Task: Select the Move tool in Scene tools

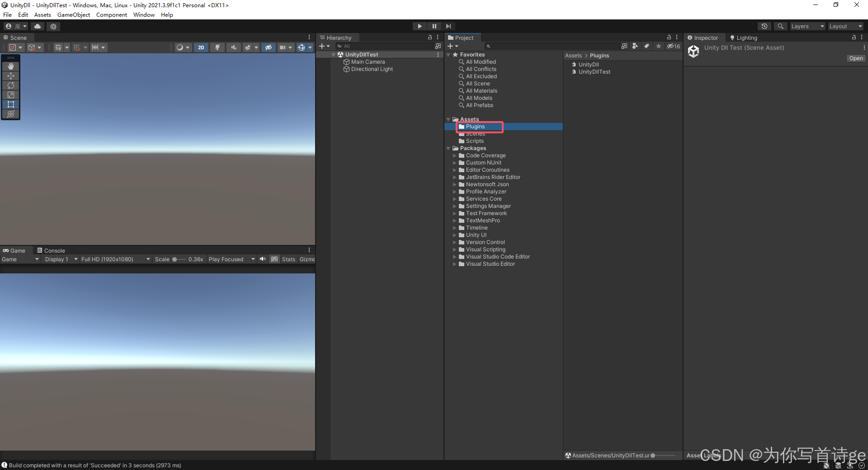Action: click(11, 76)
